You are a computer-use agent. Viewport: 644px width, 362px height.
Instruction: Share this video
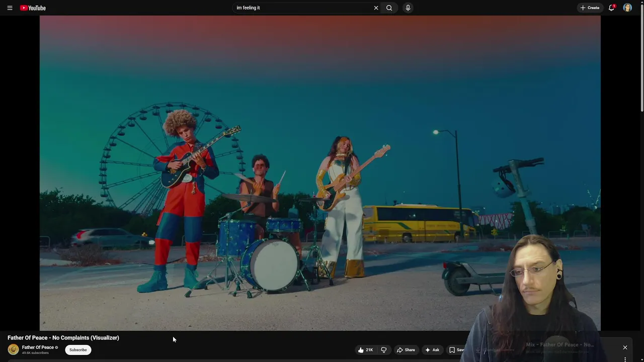coord(406,350)
